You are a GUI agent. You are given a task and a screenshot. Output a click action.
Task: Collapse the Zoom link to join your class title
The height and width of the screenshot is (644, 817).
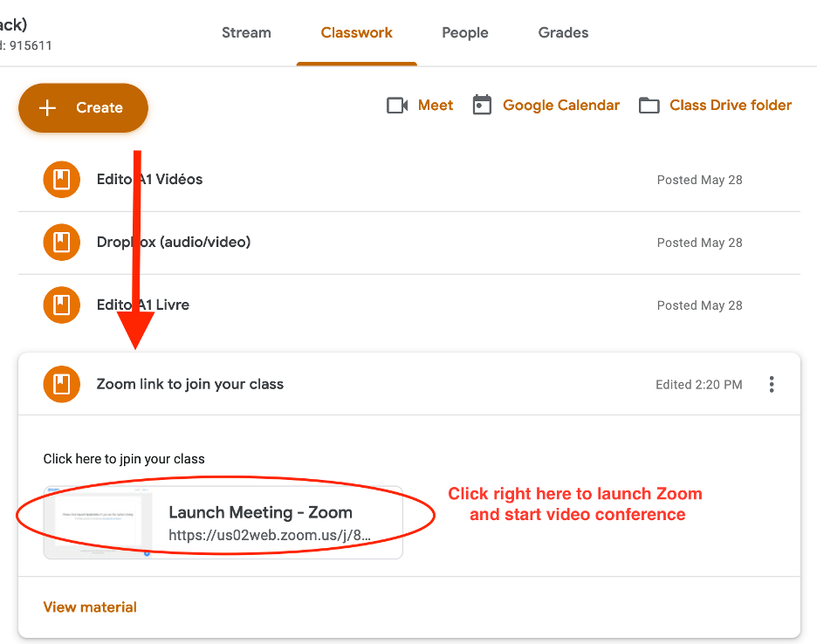coord(189,384)
